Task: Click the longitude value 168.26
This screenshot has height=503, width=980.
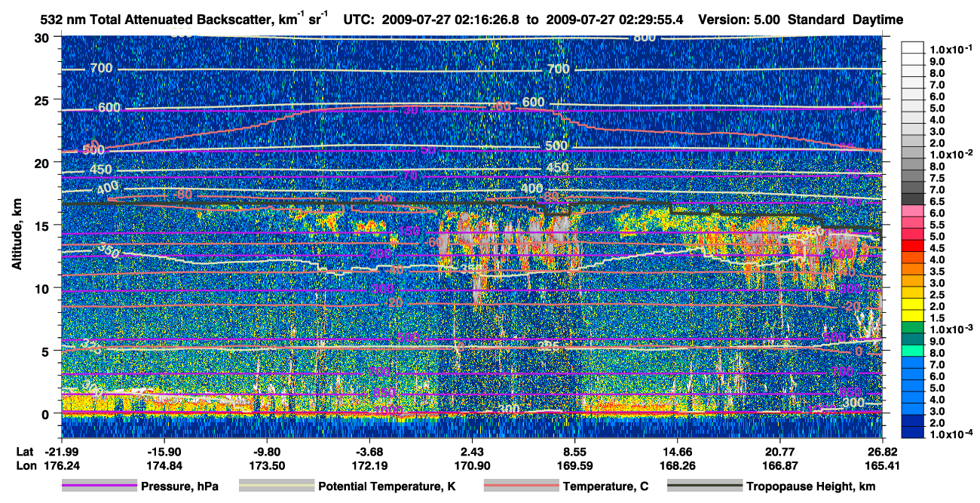Action: [x=678, y=465]
